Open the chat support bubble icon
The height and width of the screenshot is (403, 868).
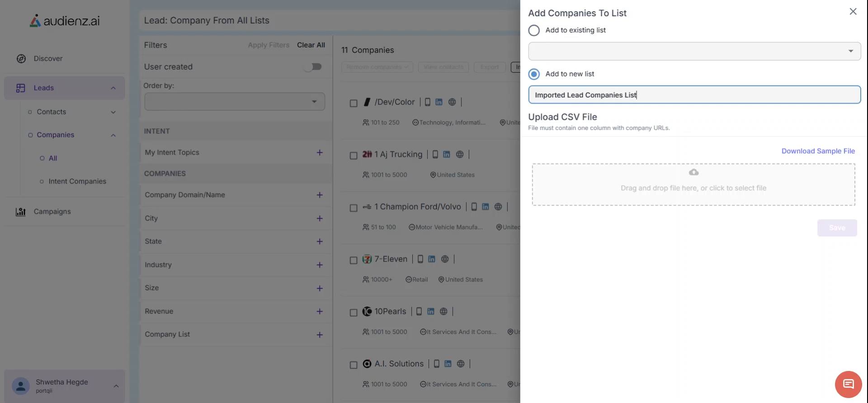pyautogui.click(x=848, y=384)
